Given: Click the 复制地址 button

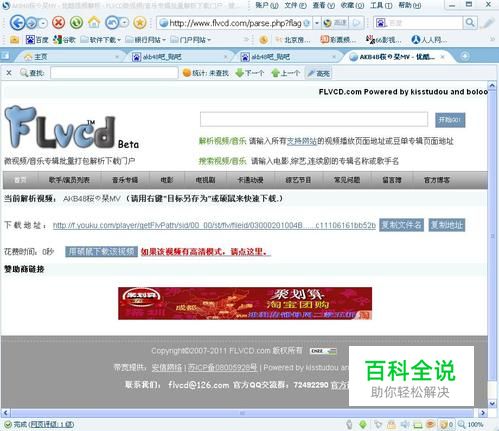Looking at the screenshot, I should pyautogui.click(x=447, y=225).
